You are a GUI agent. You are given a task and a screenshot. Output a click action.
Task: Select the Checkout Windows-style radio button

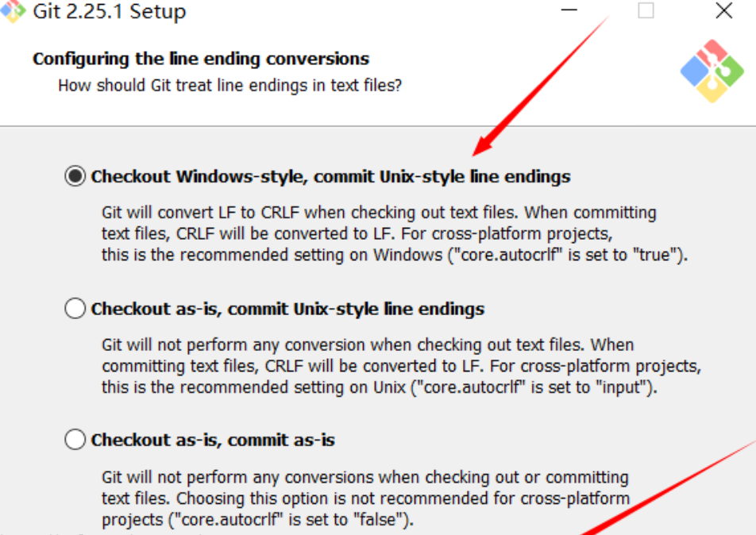(75, 176)
